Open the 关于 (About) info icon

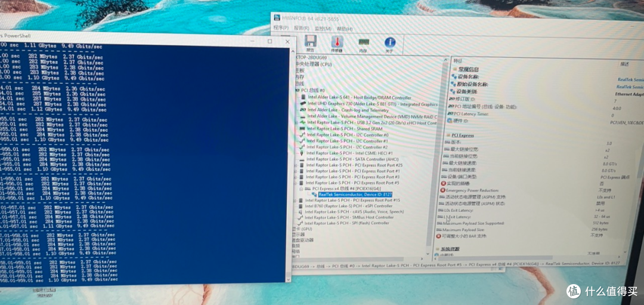[x=390, y=42]
